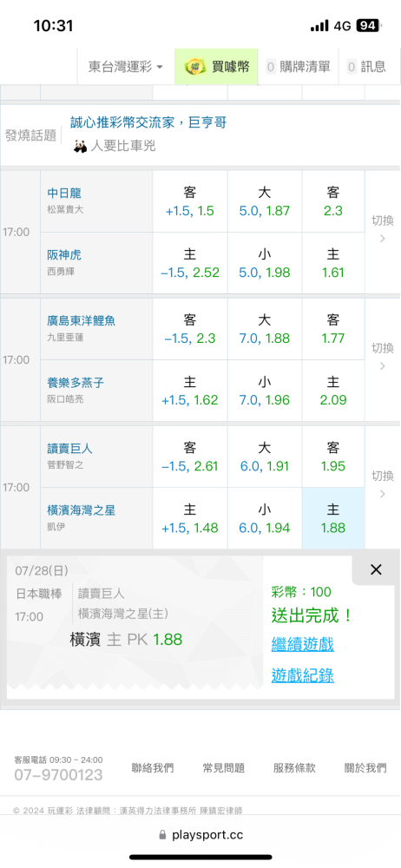Select 小 6.0, 1.94 under option

pyautogui.click(x=265, y=519)
